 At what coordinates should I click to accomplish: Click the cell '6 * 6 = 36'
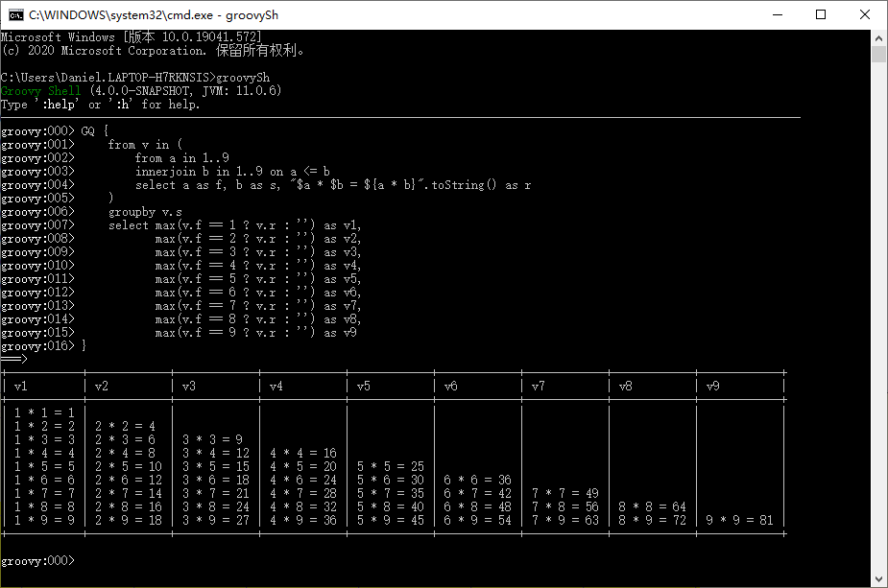[477, 480]
